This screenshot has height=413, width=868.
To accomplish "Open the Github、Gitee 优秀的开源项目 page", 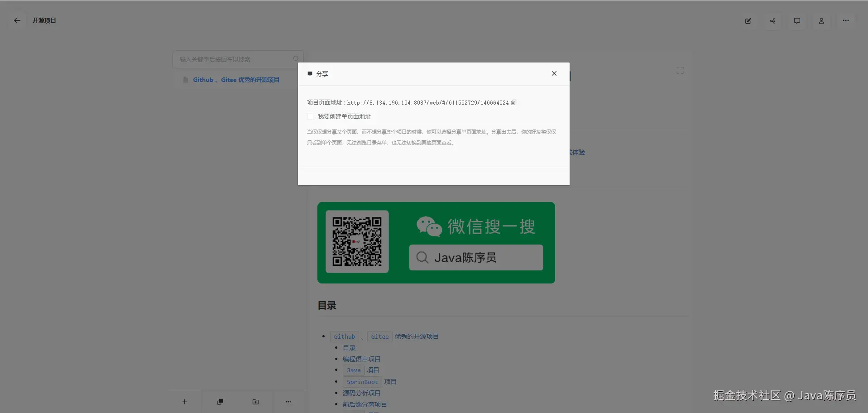I will click(236, 80).
